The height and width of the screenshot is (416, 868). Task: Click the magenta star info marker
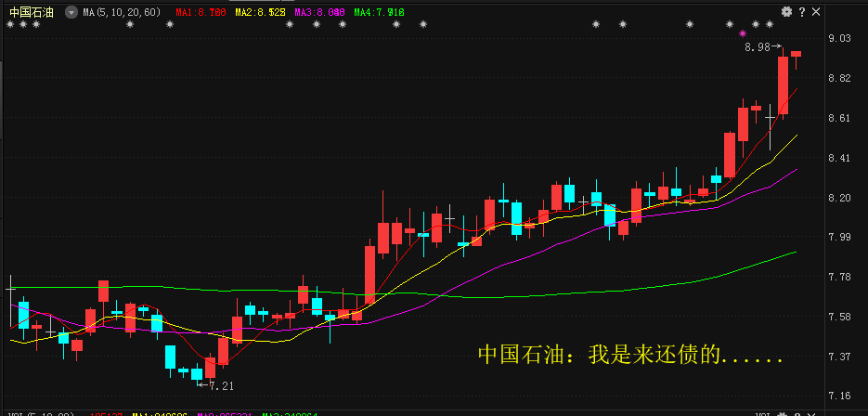pos(743,33)
